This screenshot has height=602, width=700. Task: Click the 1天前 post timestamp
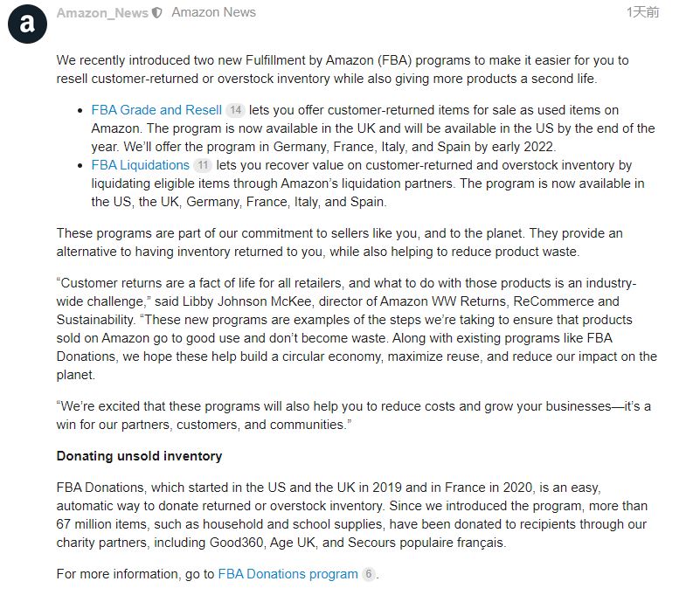pos(642,12)
